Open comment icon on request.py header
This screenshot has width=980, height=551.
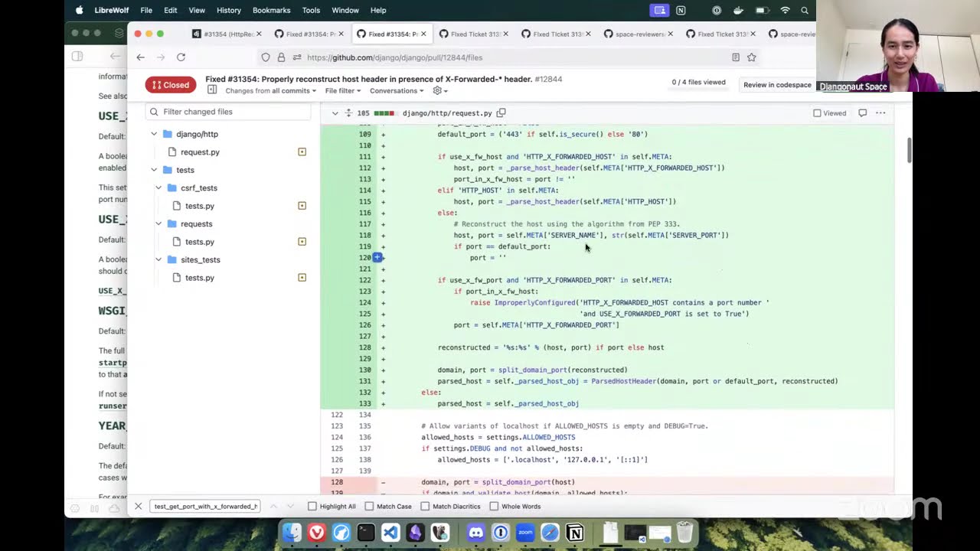point(862,113)
